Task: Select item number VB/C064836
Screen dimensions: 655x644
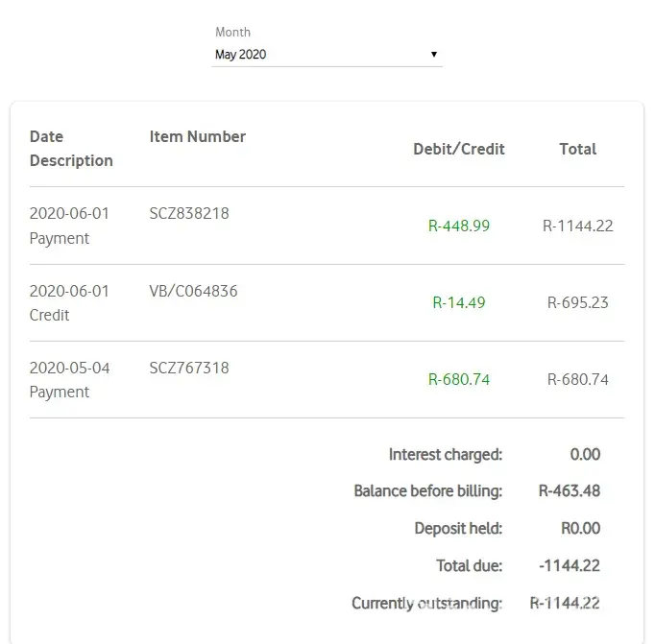Action: coord(193,291)
